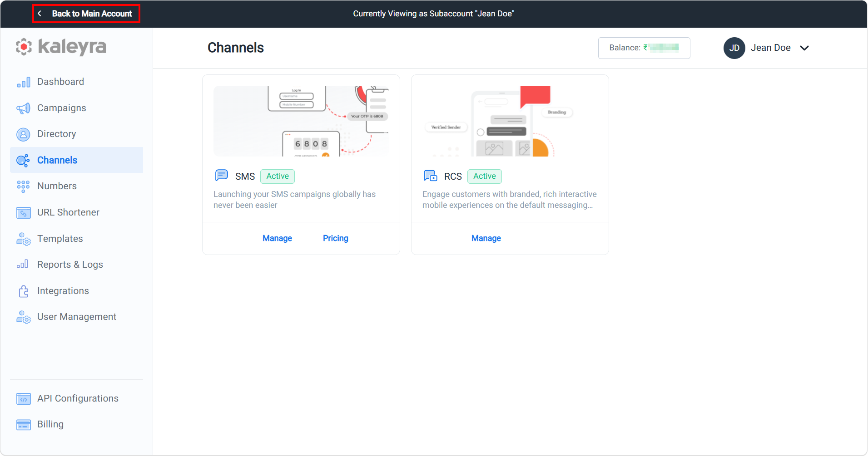Click the SMS Active status badge
868x456 pixels.
(x=278, y=176)
